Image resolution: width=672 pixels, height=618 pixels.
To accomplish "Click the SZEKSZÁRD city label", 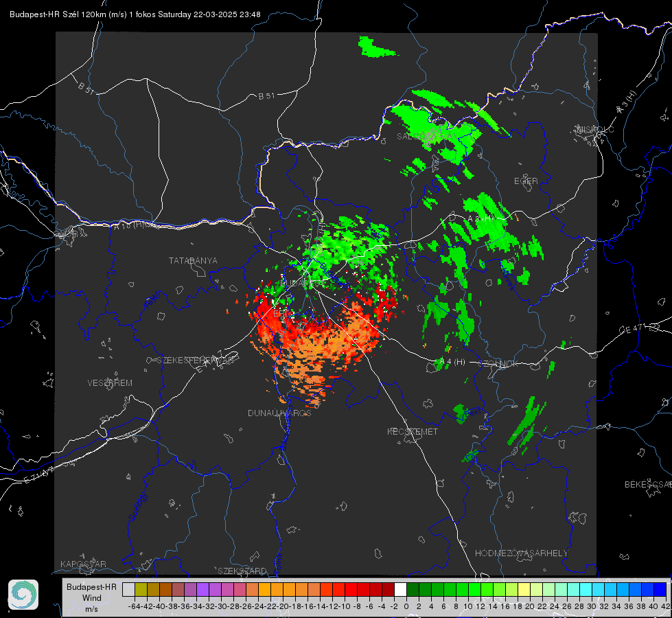I will [x=242, y=571].
